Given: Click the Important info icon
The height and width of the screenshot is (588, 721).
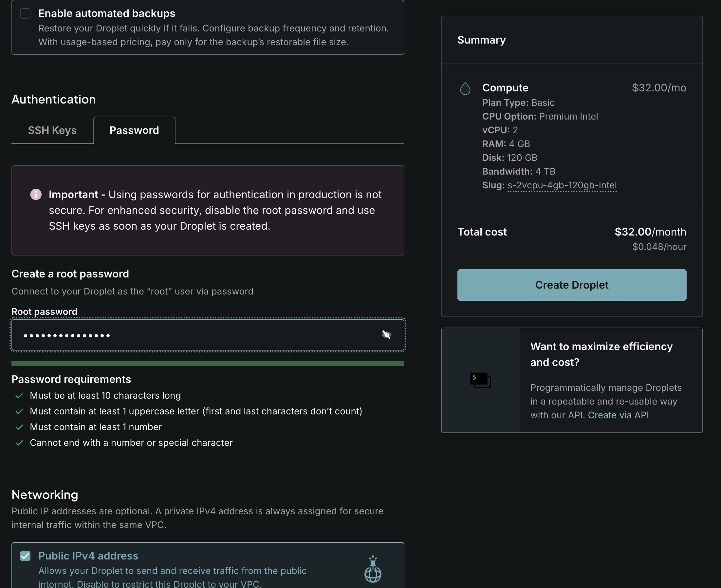Looking at the screenshot, I should pos(36,195).
